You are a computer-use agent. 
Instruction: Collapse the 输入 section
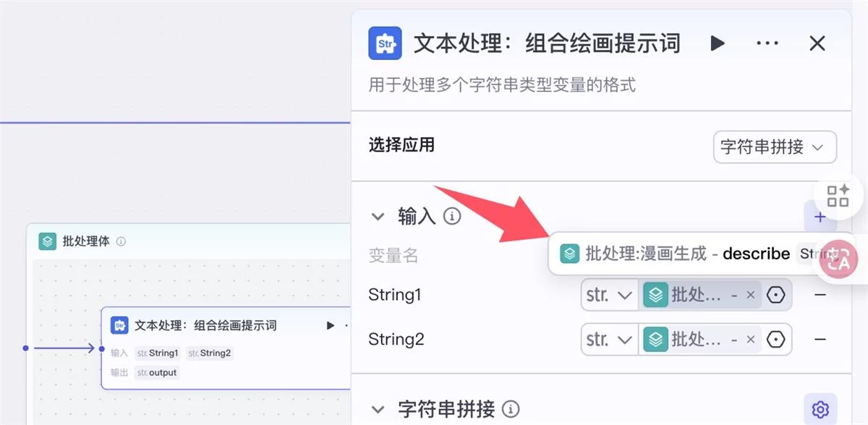coord(378,216)
